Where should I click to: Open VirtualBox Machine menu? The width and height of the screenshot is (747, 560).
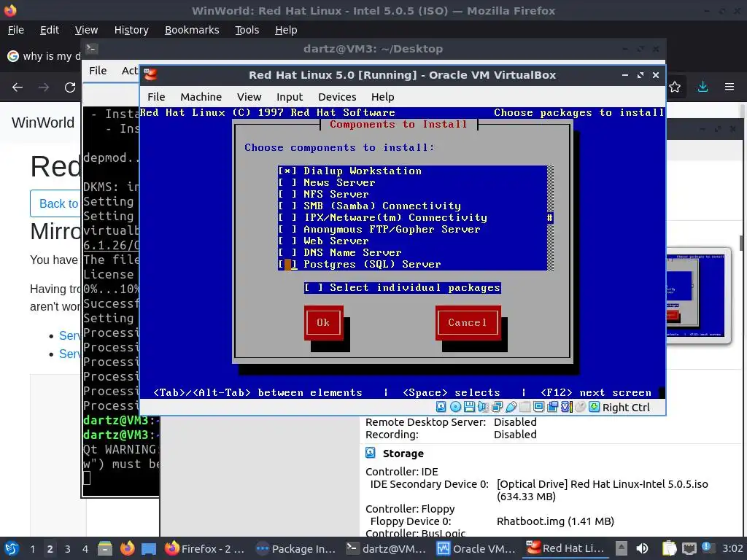coord(201,97)
